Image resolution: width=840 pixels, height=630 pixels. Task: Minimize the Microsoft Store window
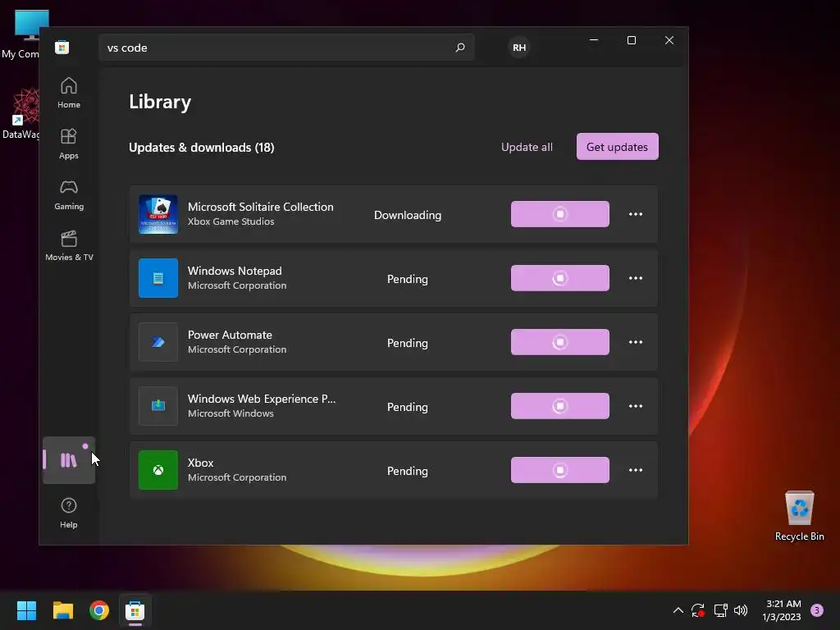point(594,40)
